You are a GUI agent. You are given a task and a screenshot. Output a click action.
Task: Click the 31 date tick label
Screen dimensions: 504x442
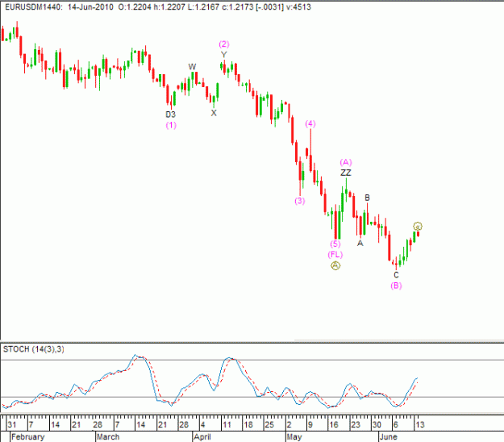[12, 424]
